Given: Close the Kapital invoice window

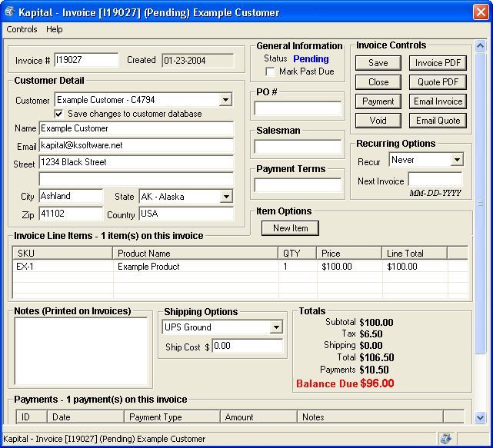Looking at the screenshot, I should click(481, 12).
